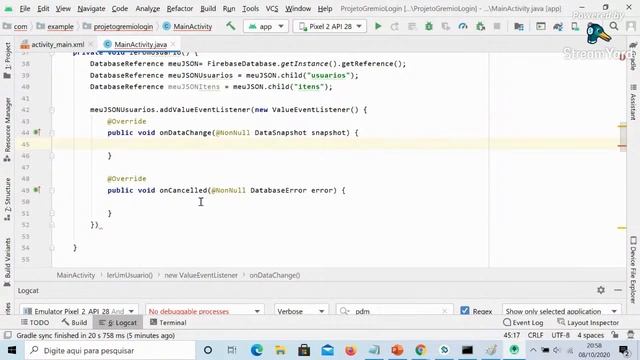Open the Refactor menu
The image size is (640, 360).
pyautogui.click(x=180, y=8)
